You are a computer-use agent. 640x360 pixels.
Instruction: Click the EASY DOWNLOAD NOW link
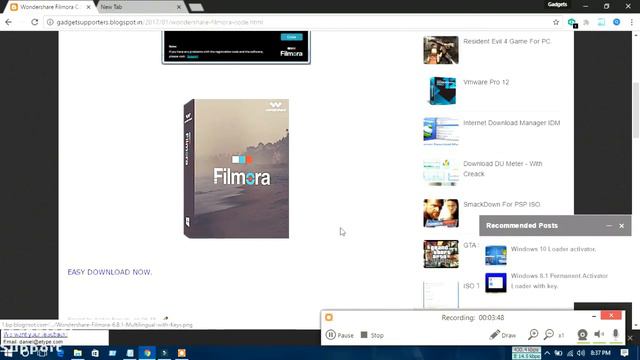(109, 272)
